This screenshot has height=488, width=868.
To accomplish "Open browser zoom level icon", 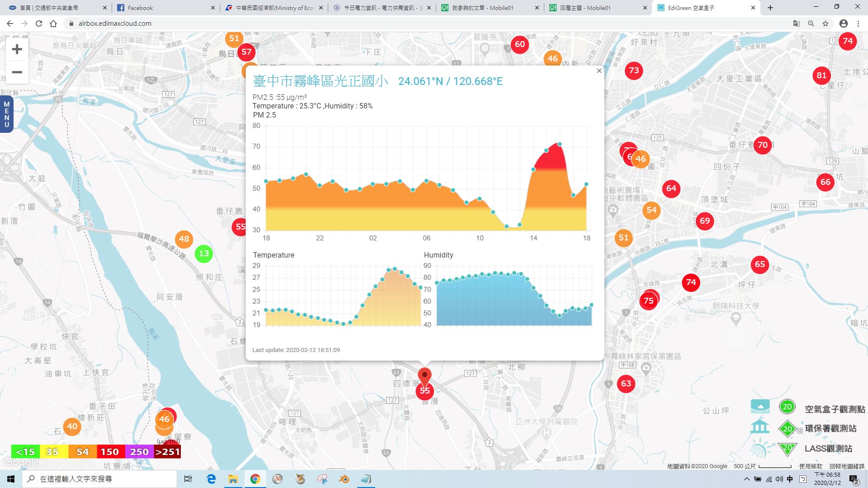I will 811,23.
